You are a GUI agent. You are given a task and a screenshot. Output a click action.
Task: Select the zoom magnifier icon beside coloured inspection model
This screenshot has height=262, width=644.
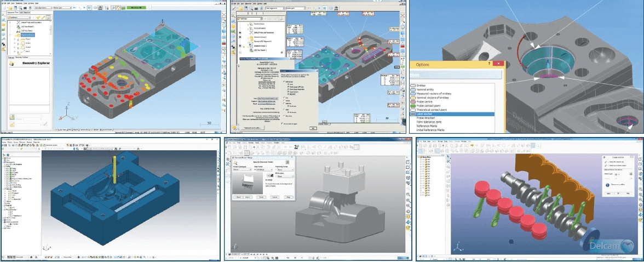pos(224,19)
